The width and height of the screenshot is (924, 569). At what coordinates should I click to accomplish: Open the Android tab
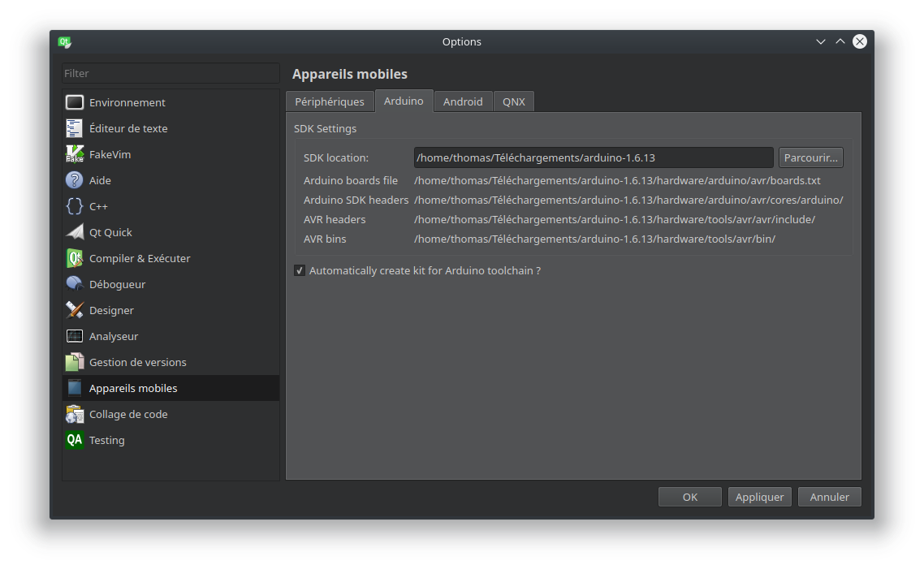coord(463,101)
